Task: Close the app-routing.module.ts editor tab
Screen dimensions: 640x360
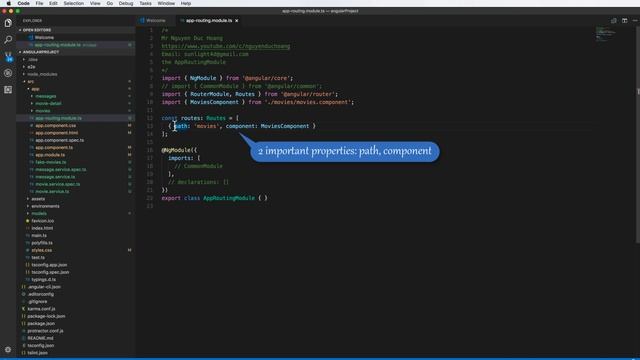Action: click(237, 20)
